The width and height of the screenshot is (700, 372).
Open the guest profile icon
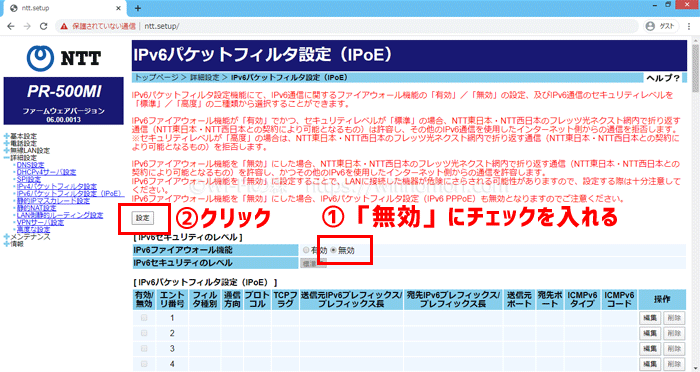[650, 26]
